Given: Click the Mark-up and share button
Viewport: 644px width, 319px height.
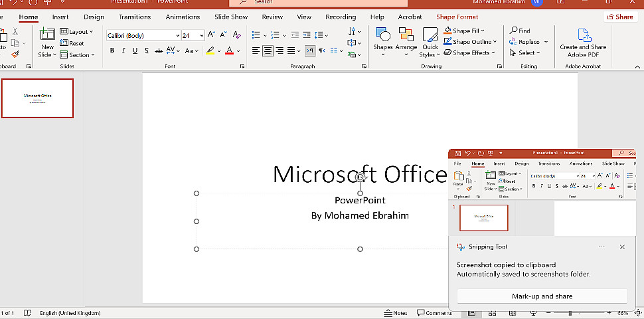Looking at the screenshot, I should 542,296.
